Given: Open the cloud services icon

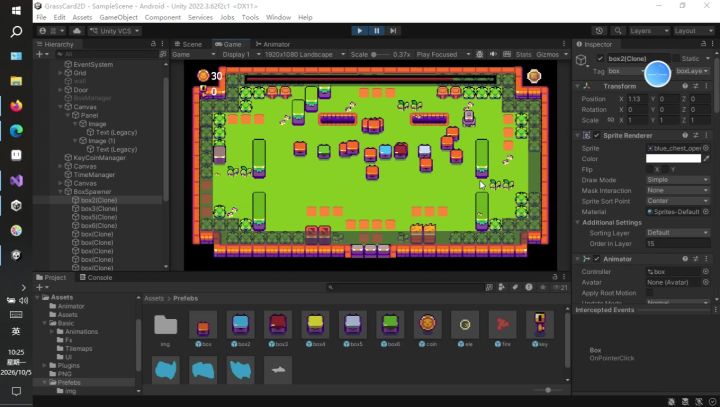Looking at the screenshot, I should (x=77, y=31).
